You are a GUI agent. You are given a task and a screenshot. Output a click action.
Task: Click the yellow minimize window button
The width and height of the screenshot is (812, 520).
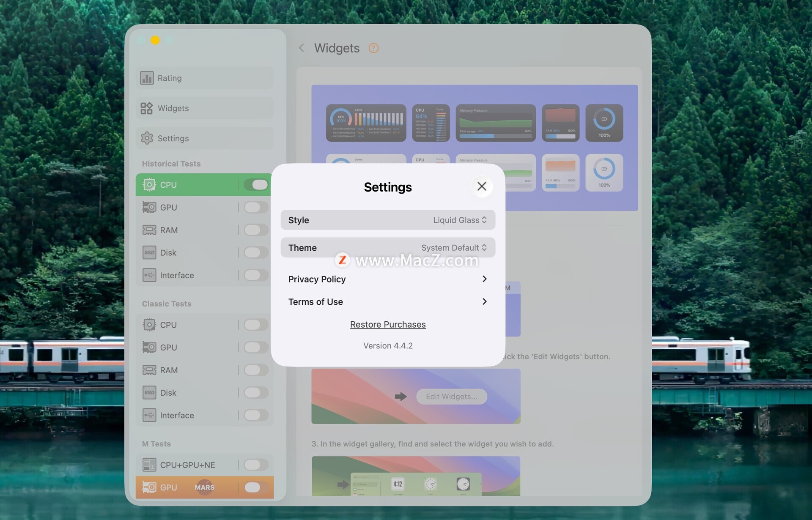(x=155, y=40)
